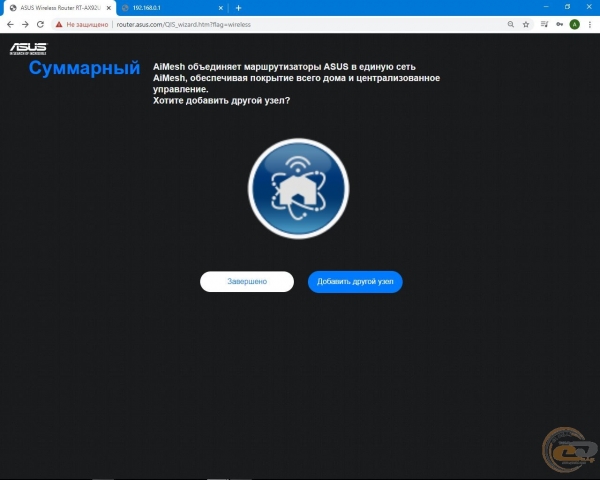Open a new browser tab

pyautogui.click(x=238, y=8)
